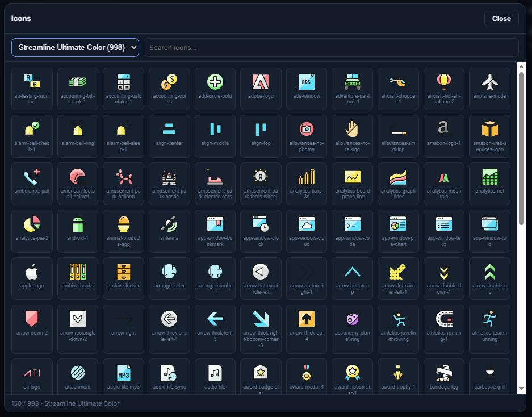This screenshot has width=532, height=417.
Task: Click the '150 / 998 · Streamline Ultimate Color' status text
Action: [x=65, y=403]
